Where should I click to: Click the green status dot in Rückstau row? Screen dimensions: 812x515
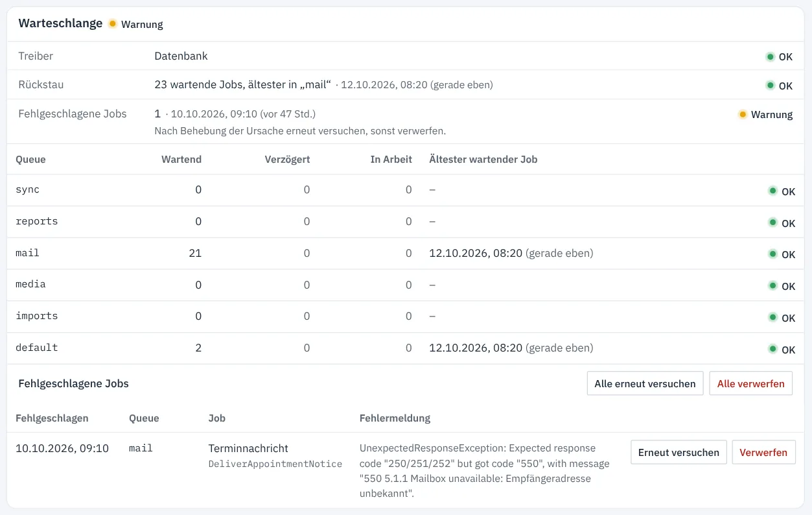770,85
